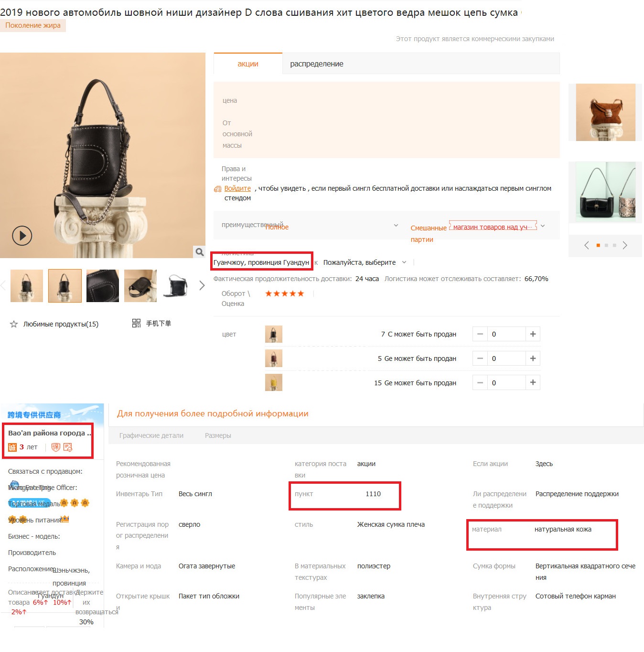Click the 'Войдите' login link
The width and height of the screenshot is (644, 652).
pyautogui.click(x=237, y=188)
